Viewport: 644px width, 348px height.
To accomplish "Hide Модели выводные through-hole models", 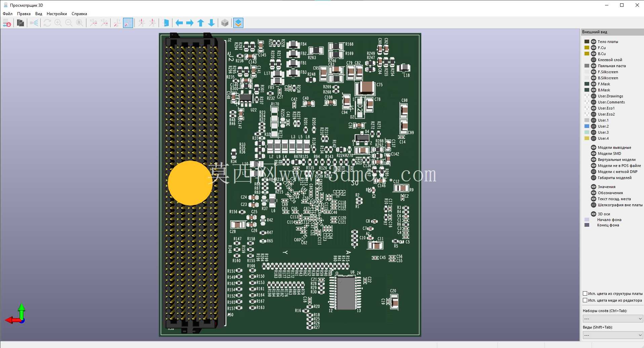I will [x=594, y=147].
